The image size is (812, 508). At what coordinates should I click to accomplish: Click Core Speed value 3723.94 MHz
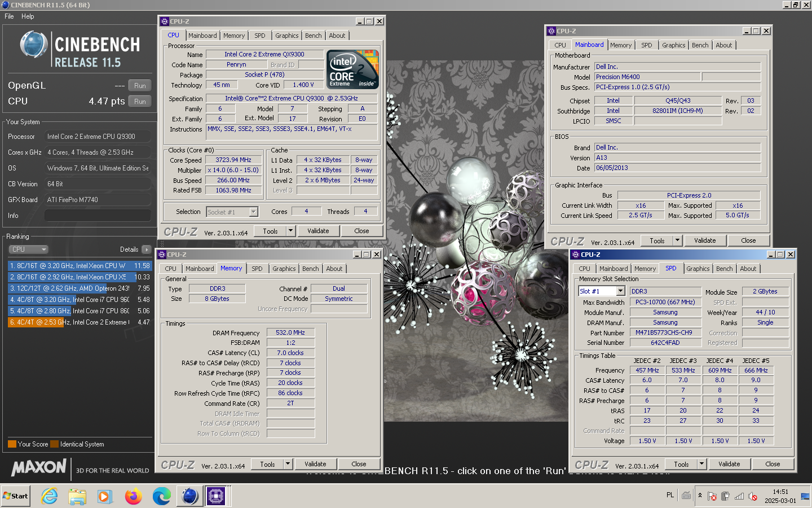233,160
